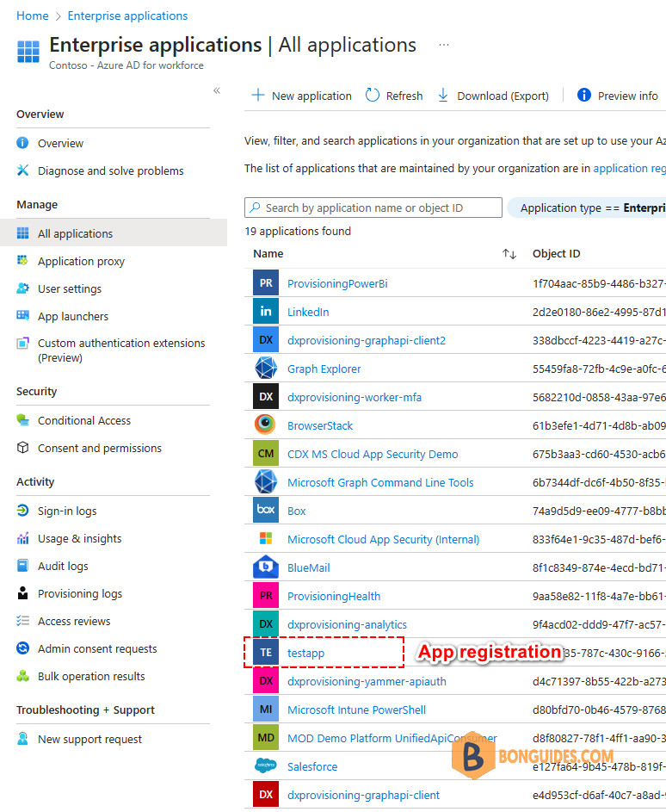Click the BrowserStack app logo
Screen dimensions: 666x812
[266, 425]
